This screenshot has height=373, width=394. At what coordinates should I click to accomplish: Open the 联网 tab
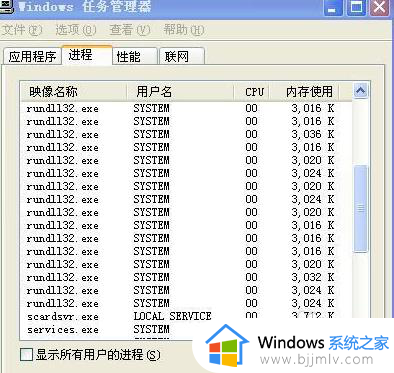click(x=182, y=56)
